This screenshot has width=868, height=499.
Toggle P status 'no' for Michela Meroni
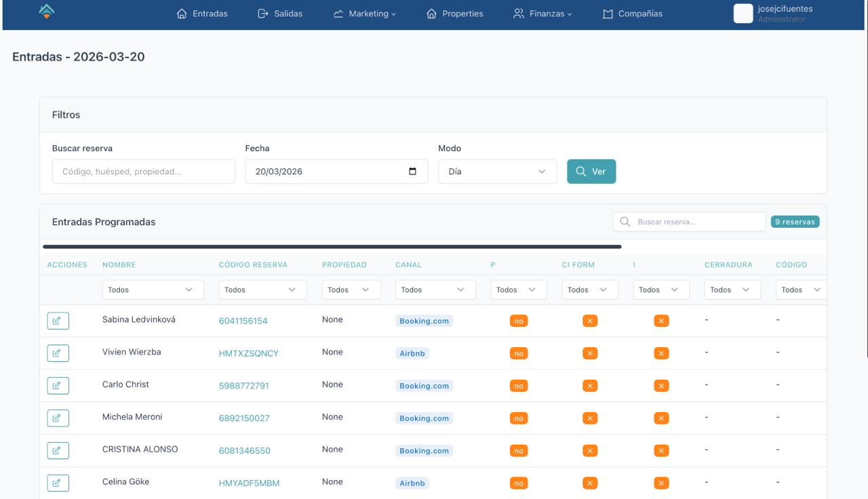[x=519, y=418]
